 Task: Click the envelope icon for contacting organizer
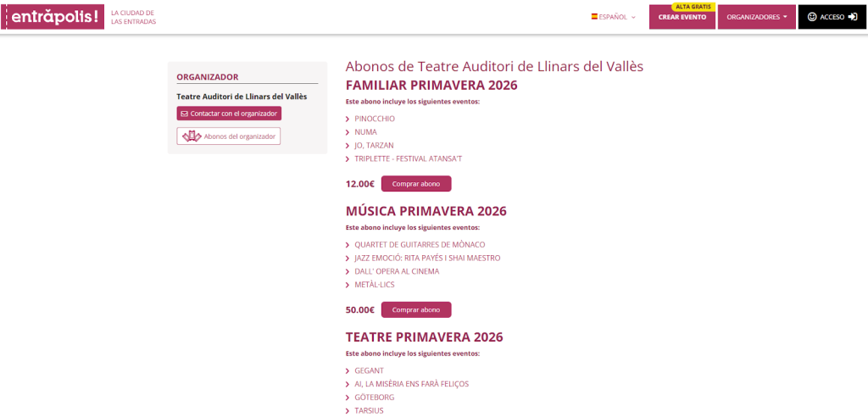(185, 114)
